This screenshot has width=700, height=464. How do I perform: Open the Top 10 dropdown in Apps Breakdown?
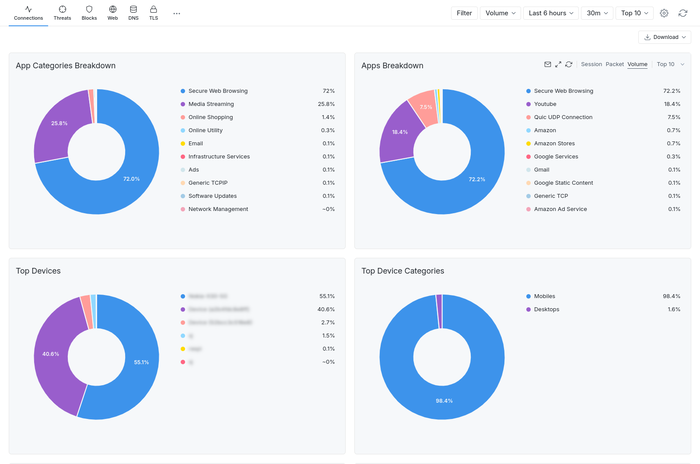pos(669,64)
